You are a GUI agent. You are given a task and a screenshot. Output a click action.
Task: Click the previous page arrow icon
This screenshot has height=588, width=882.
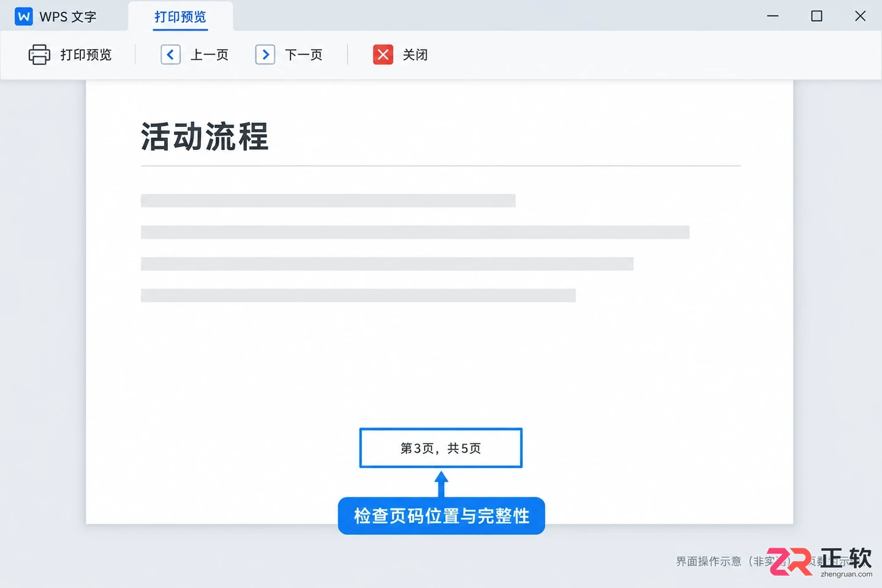click(x=170, y=55)
